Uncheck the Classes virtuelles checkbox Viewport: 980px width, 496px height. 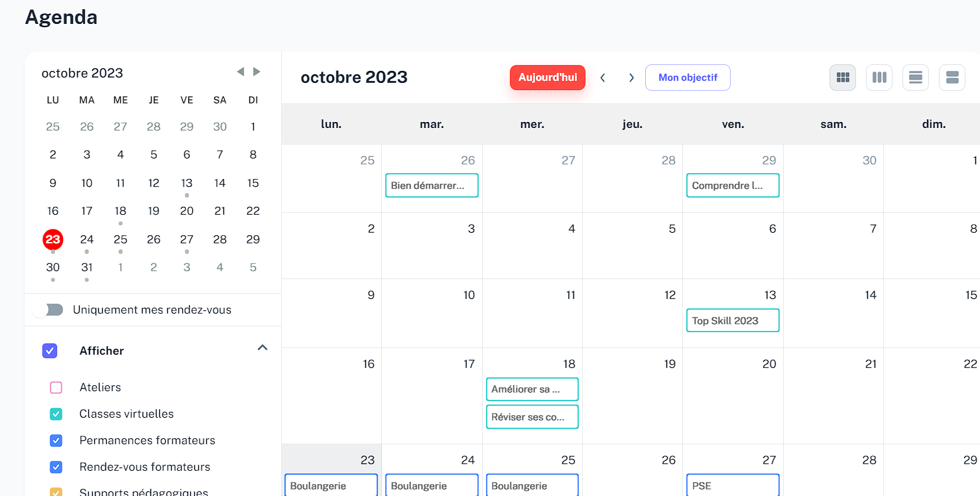[x=56, y=414]
